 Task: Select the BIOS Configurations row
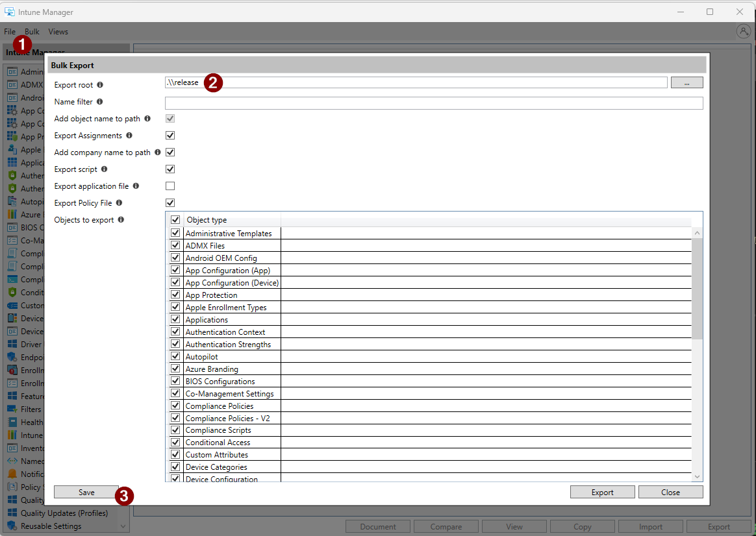point(431,382)
